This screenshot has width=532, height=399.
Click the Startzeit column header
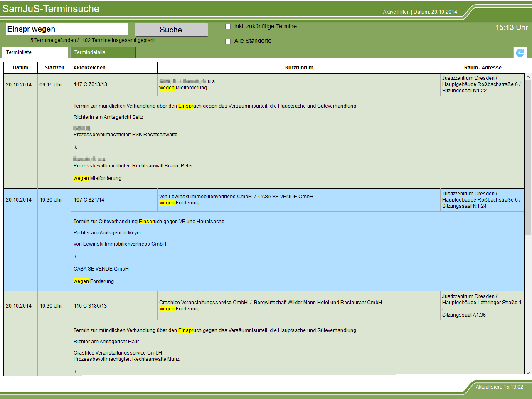point(54,68)
